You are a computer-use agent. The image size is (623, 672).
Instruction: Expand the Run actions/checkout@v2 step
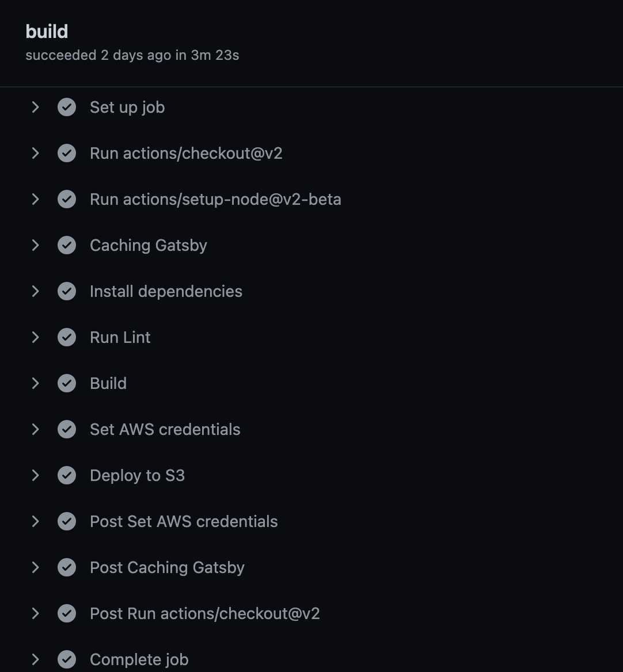(35, 153)
